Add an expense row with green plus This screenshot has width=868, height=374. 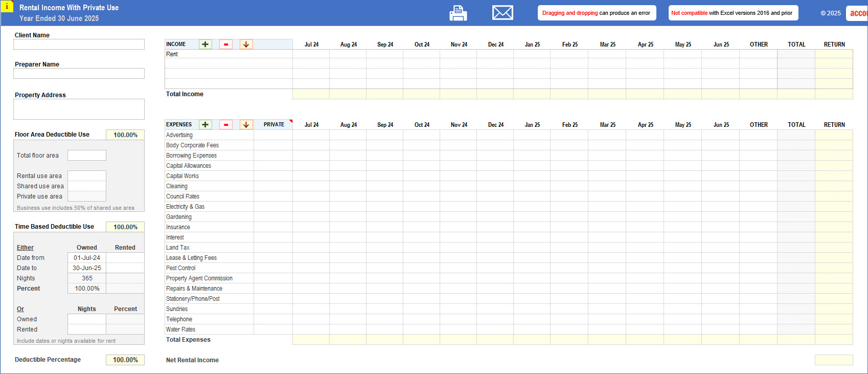coord(205,125)
